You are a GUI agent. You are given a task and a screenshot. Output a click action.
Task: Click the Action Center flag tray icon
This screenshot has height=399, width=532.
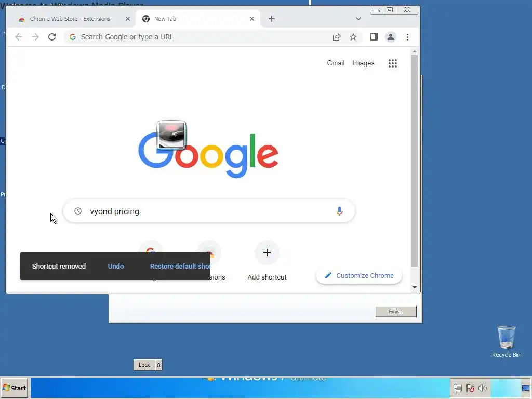(470, 388)
